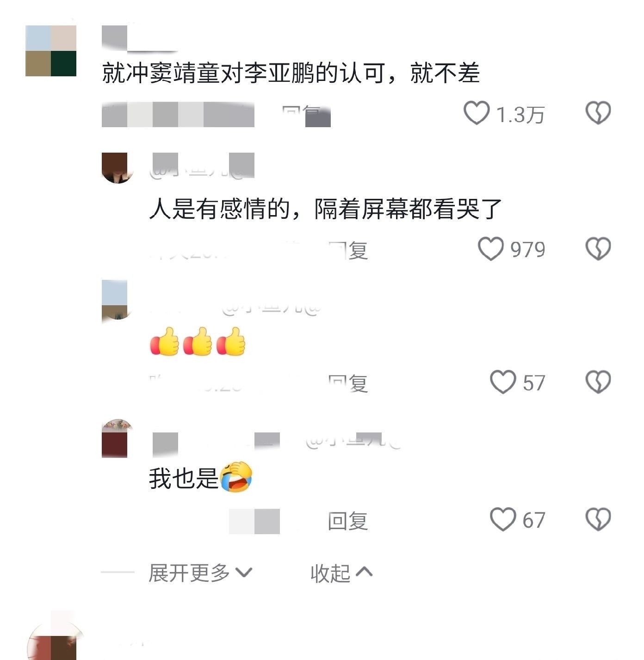Dislike the top comment about 窦靖童
The image size is (644, 660).
click(x=598, y=113)
